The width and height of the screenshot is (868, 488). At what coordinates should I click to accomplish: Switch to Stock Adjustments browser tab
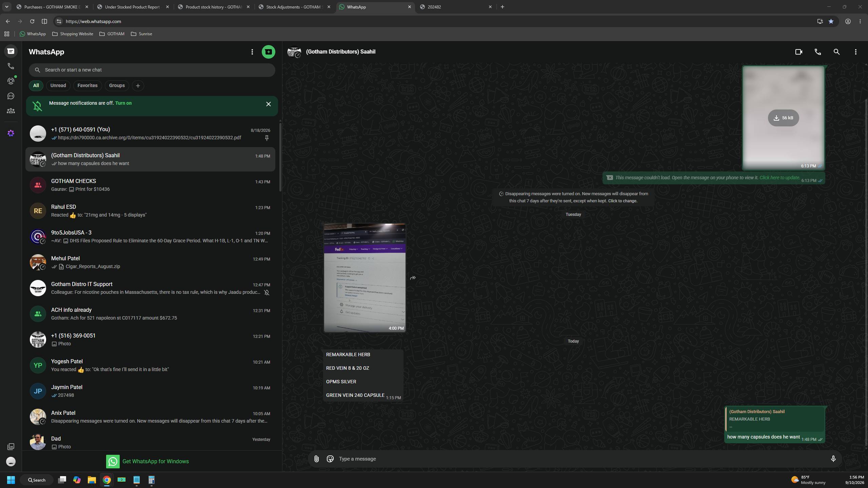pyautogui.click(x=294, y=7)
